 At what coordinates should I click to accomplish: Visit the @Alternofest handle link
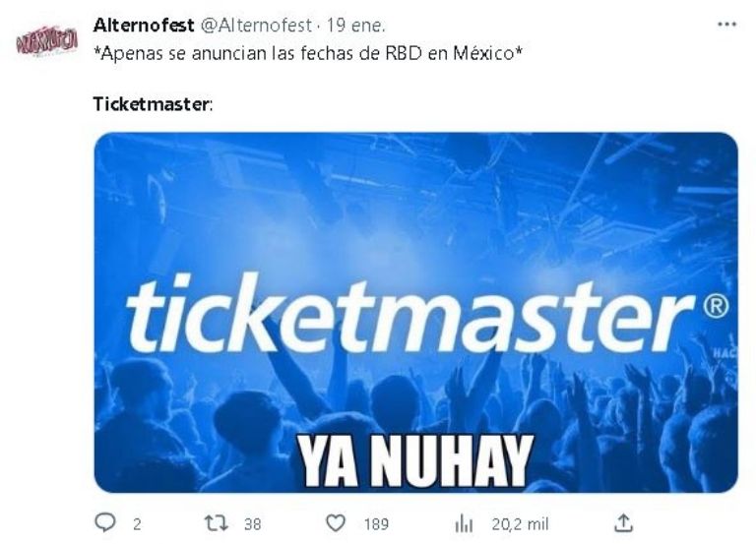coord(256,25)
